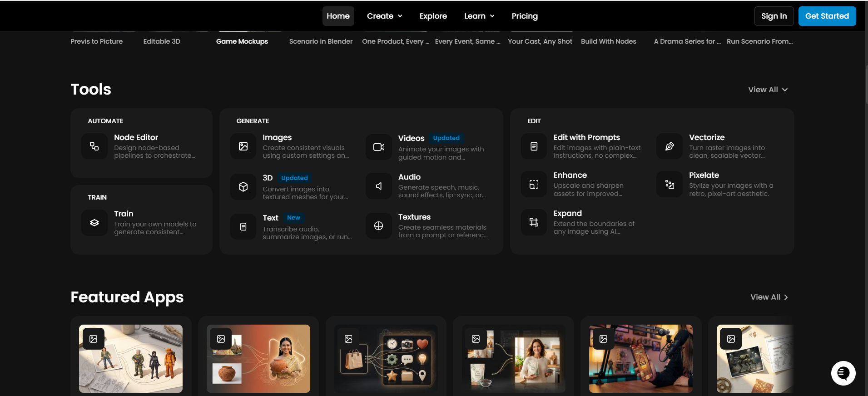868x396 pixels.
Task: Click the Train tool layers icon
Action: 94,222
